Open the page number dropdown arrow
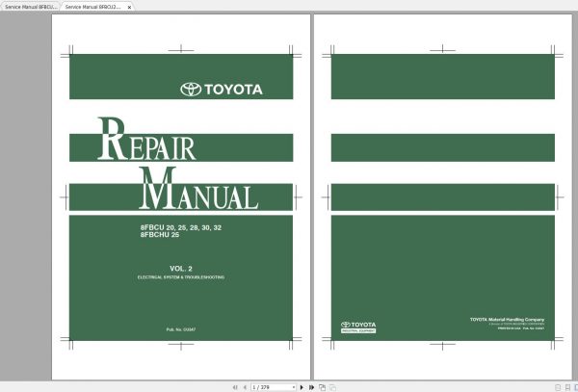The image size is (578, 392). pos(294,387)
